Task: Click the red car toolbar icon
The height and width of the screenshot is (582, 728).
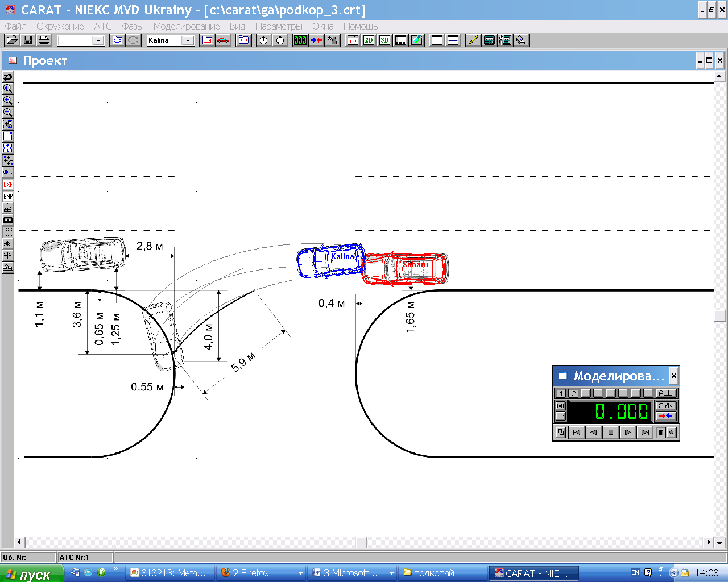Action: [224, 40]
